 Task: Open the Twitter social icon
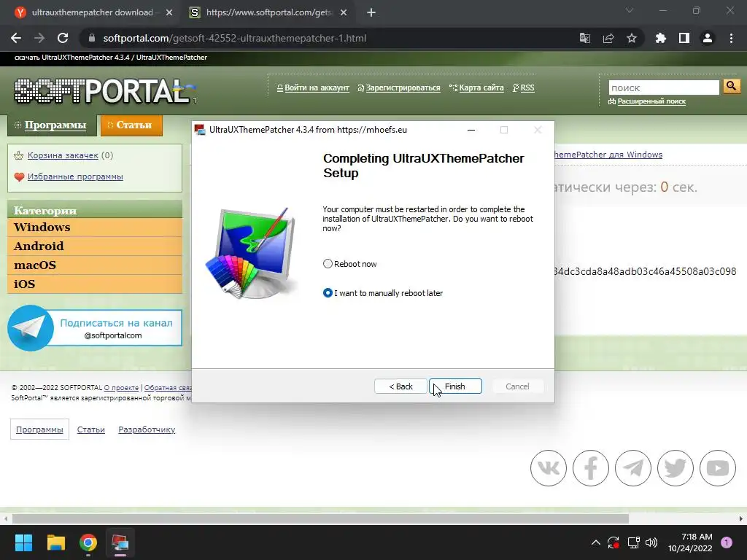(676, 468)
